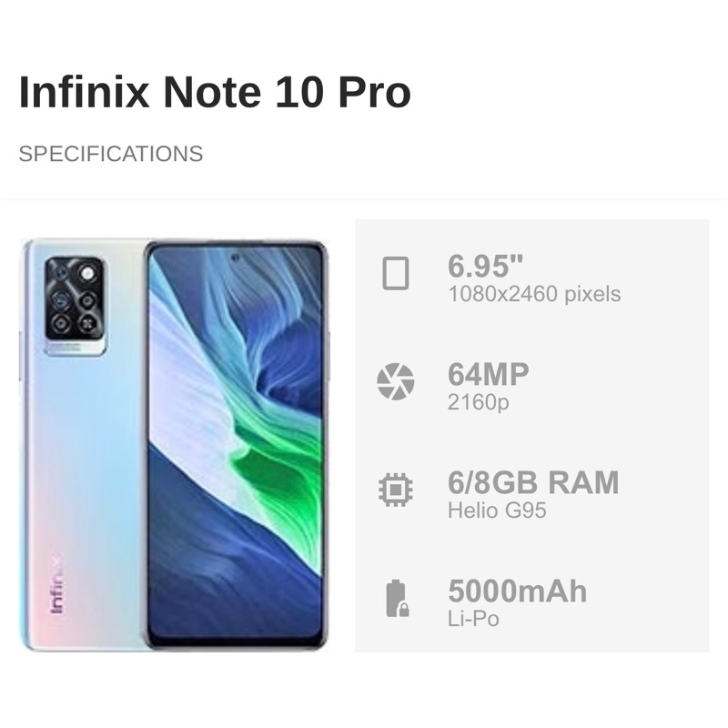Click the camera aperture icon
This screenshot has height=728, width=728.
click(396, 381)
